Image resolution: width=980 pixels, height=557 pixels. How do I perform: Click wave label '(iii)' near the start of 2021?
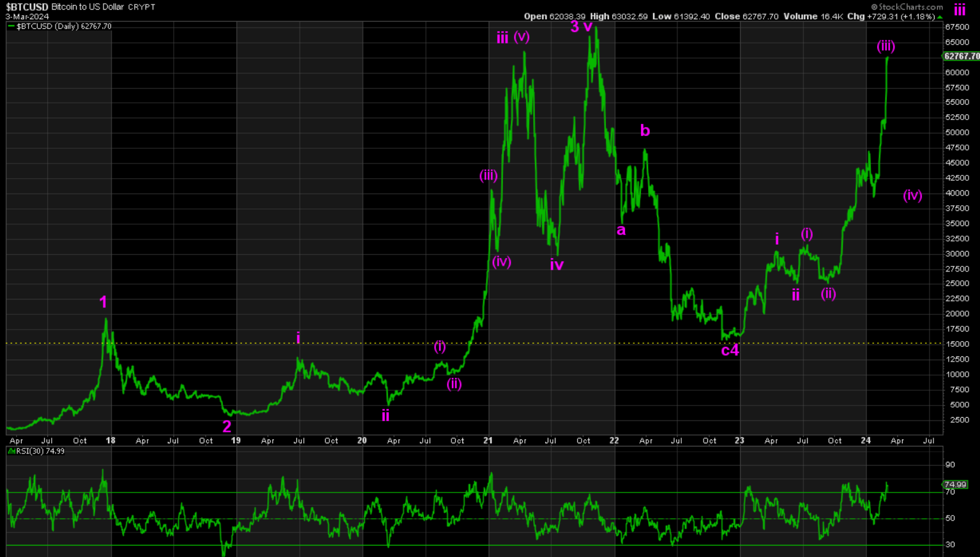coord(488,176)
